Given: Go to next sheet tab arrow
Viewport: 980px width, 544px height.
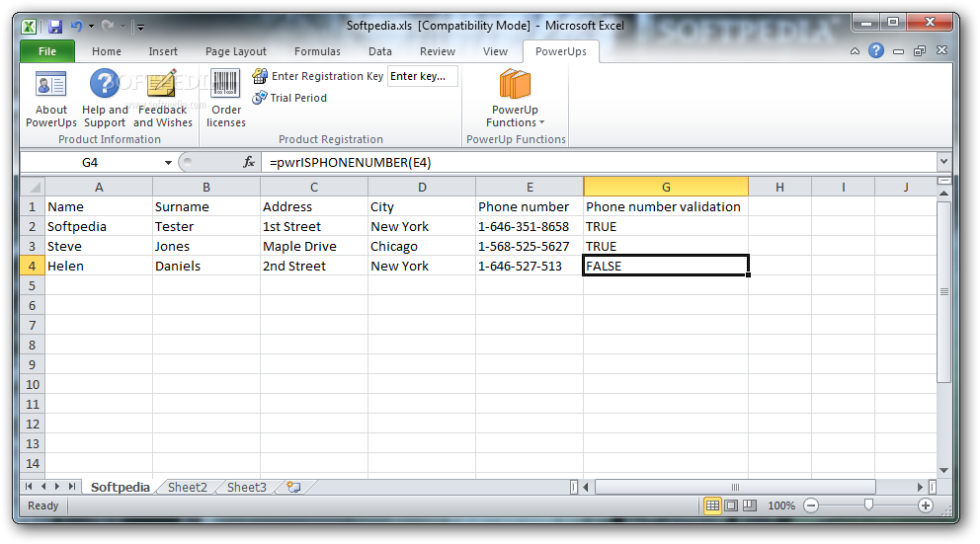Looking at the screenshot, I should click(x=57, y=486).
